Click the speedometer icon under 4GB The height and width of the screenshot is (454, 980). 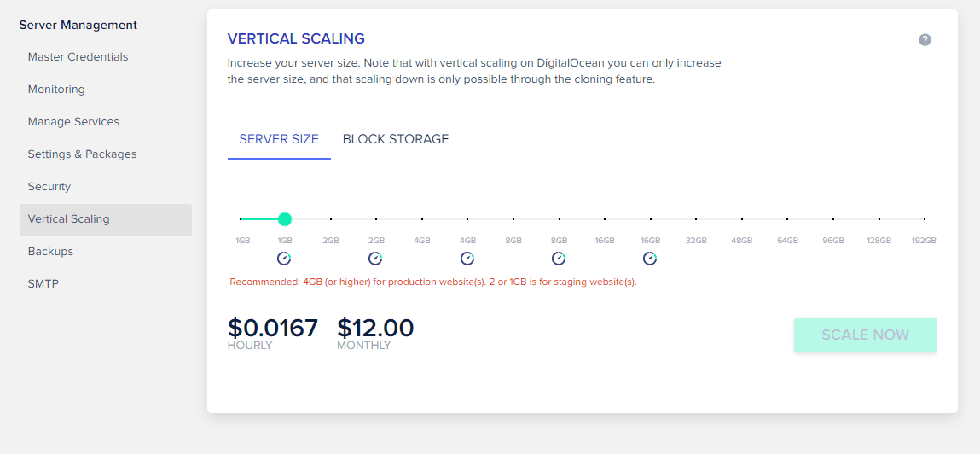coord(467,259)
